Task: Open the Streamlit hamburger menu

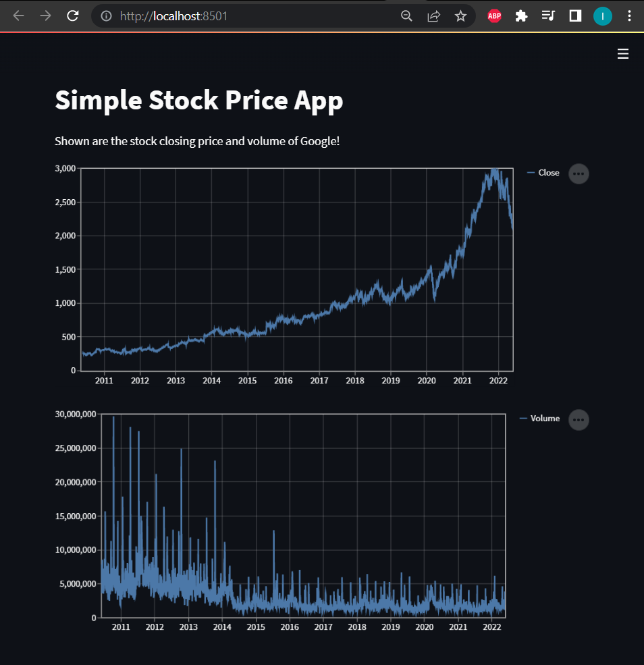Action: tap(622, 53)
